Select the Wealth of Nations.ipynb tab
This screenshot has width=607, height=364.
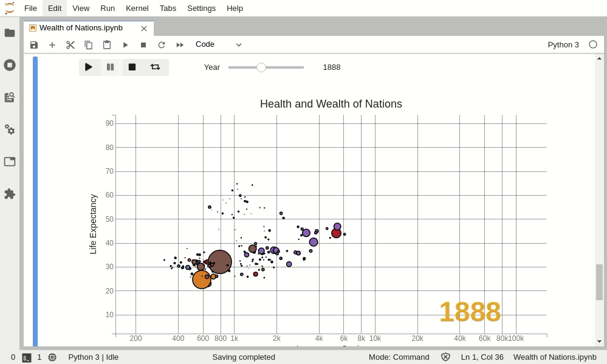(x=81, y=28)
